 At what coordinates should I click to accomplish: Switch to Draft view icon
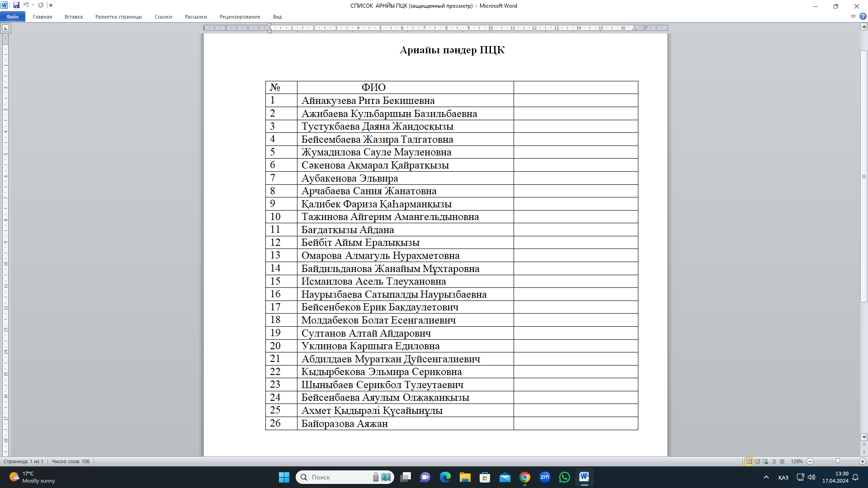click(782, 461)
